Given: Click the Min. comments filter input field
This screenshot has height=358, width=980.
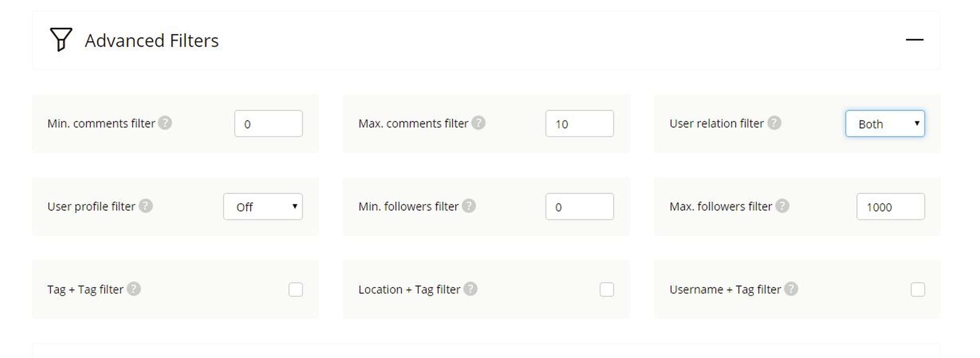Looking at the screenshot, I should tap(268, 124).
